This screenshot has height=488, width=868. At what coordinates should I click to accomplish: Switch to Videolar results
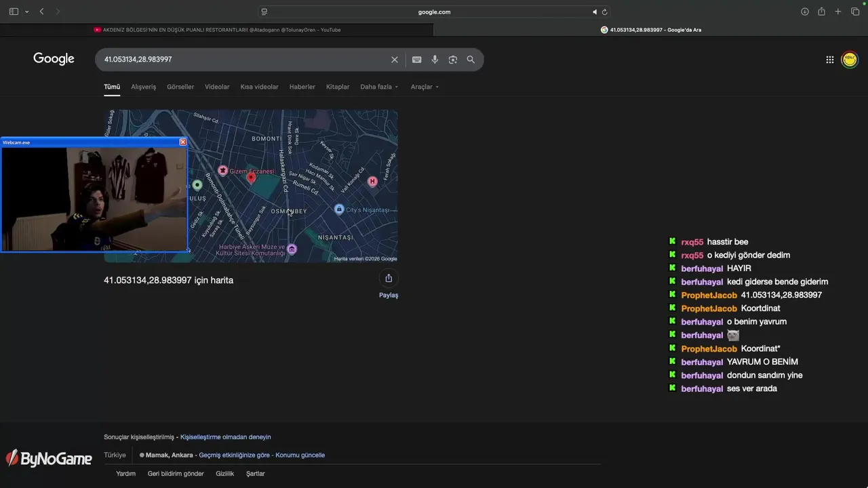point(217,87)
